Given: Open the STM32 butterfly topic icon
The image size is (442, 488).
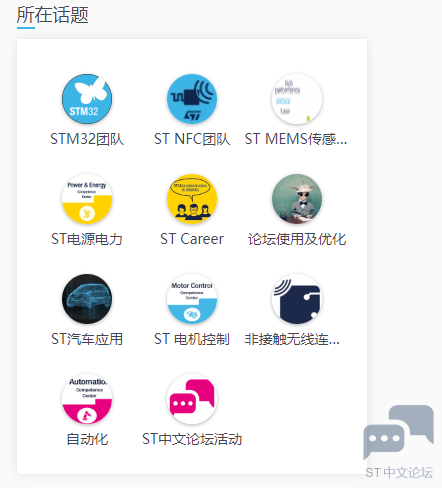Looking at the screenshot, I should coord(87,99).
